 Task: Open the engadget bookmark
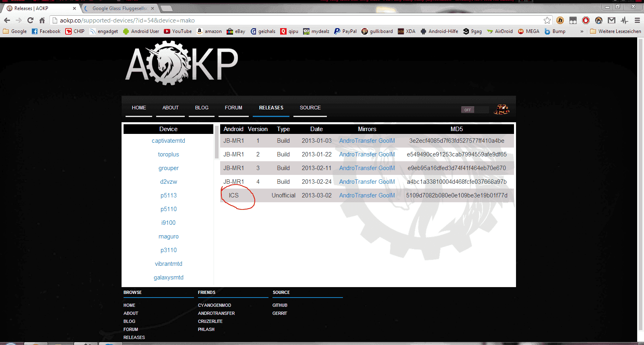coord(104,31)
